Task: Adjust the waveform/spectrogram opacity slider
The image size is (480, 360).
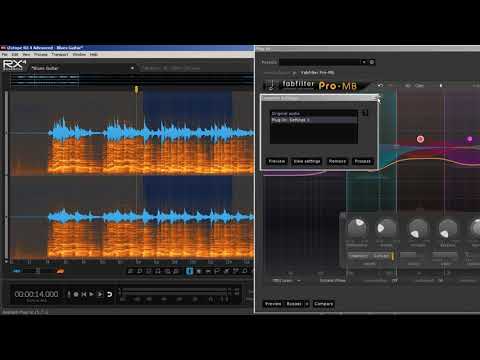Action: tap(38, 271)
